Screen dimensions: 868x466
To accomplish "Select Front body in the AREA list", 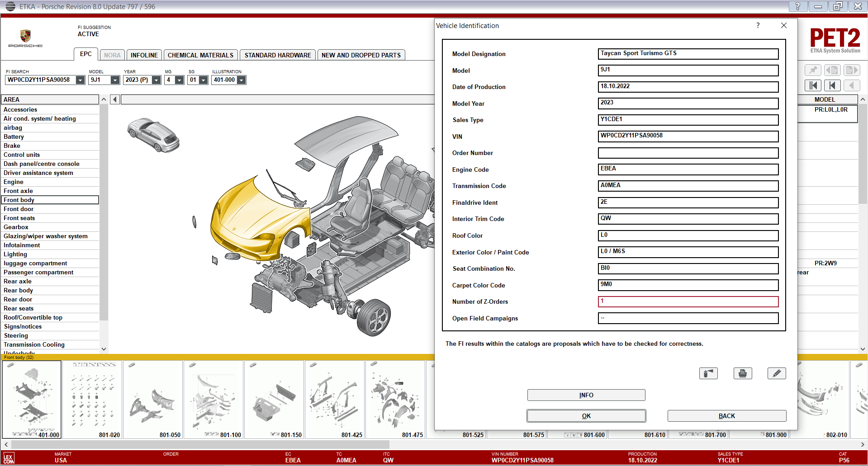I will [x=50, y=200].
